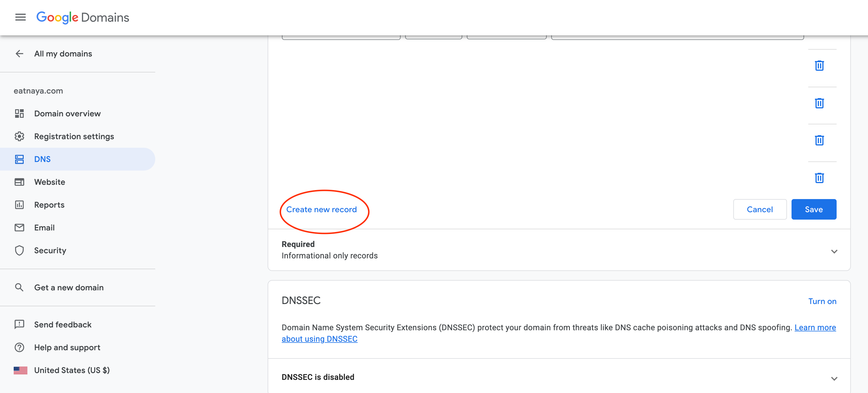Cancel the DNS record changes

coord(760,209)
